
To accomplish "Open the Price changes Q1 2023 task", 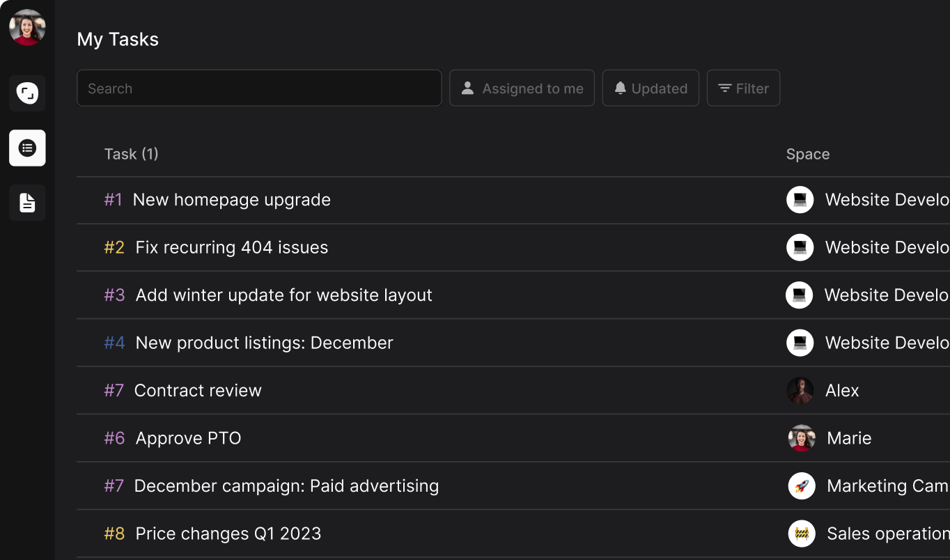I will 228,534.
